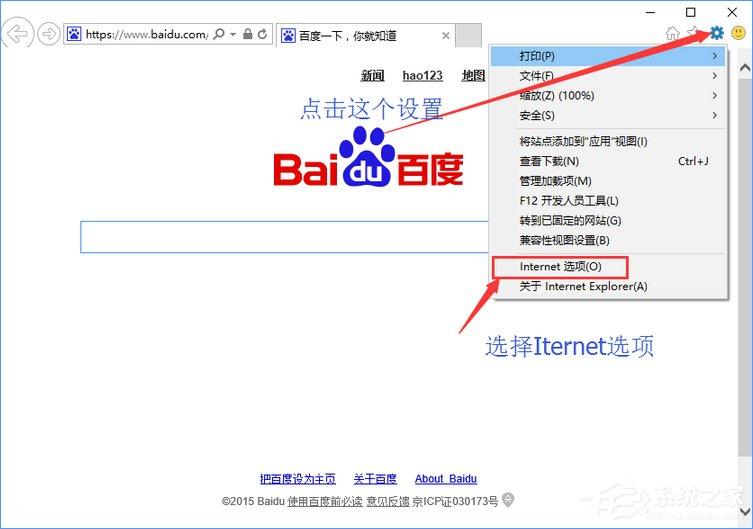Open the 安全(S) menu entry
This screenshot has width=753, height=529.
tap(608, 115)
